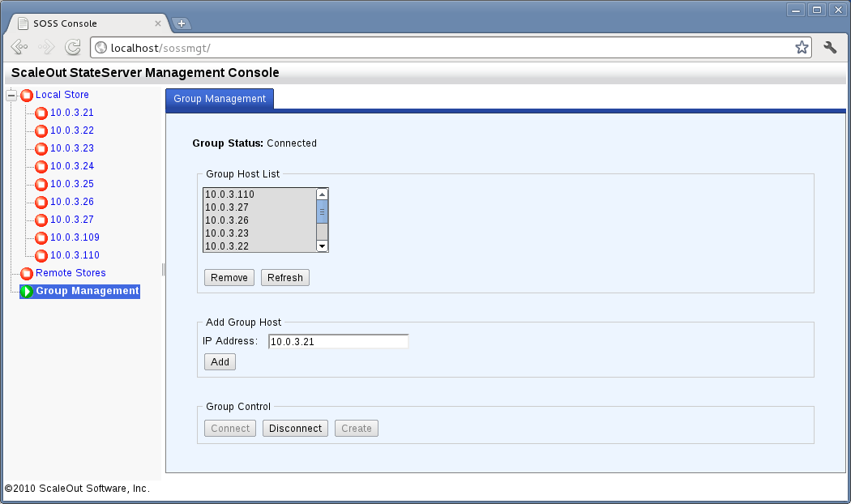Select 10.0.3.26 in Group Host List
This screenshot has height=504, width=851.
point(259,220)
